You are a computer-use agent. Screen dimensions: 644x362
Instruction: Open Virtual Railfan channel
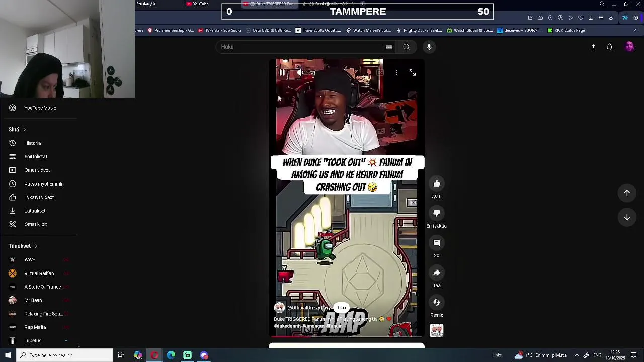point(39,274)
